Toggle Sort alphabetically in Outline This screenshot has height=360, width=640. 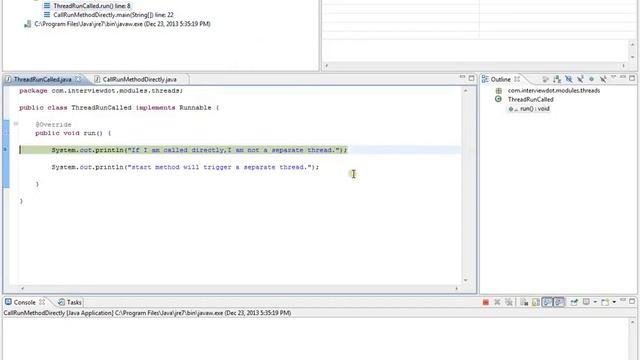point(557,79)
